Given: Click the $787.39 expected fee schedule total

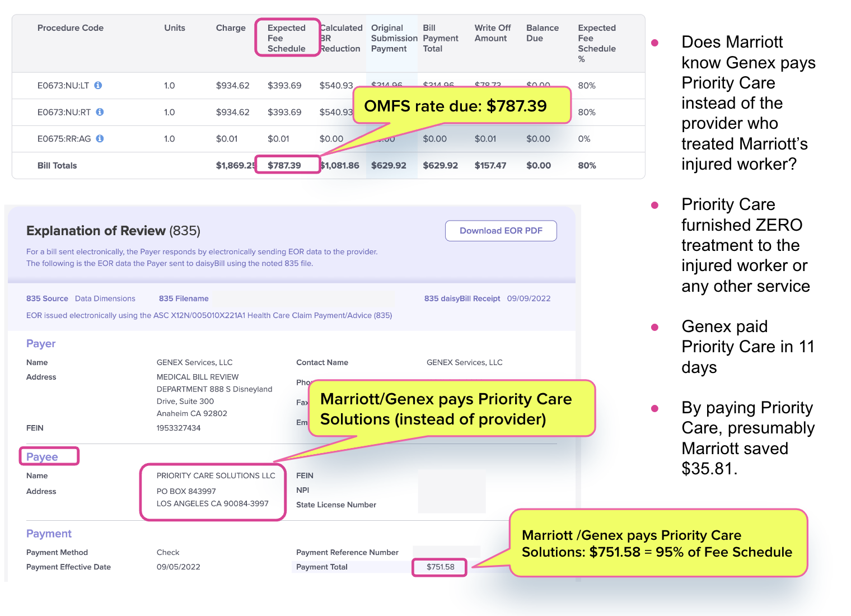Looking at the screenshot, I should point(284,166).
